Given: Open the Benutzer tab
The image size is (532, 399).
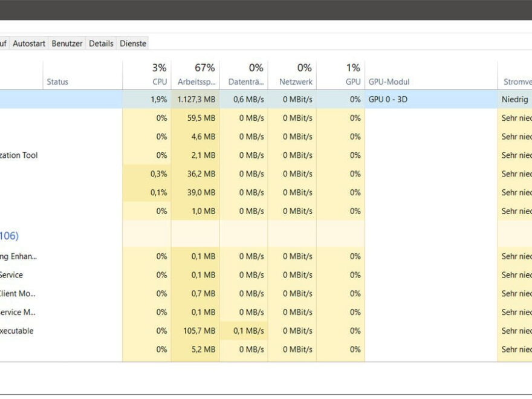Looking at the screenshot, I should point(67,44).
